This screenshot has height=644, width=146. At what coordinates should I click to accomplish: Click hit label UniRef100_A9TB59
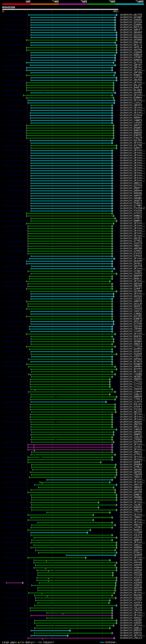point(131,40)
